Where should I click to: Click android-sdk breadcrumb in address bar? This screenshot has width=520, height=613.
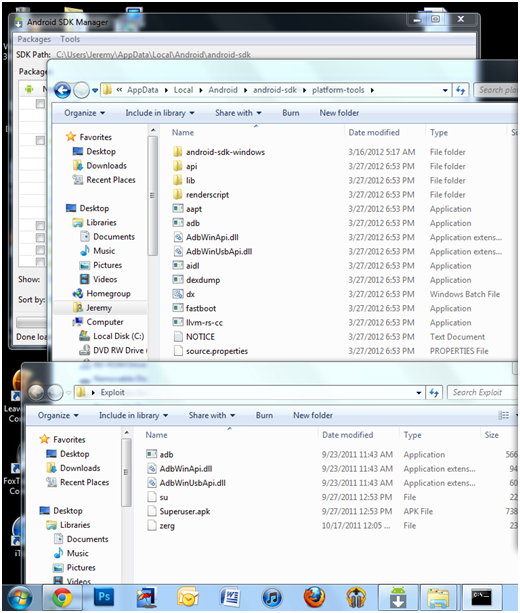[275, 90]
